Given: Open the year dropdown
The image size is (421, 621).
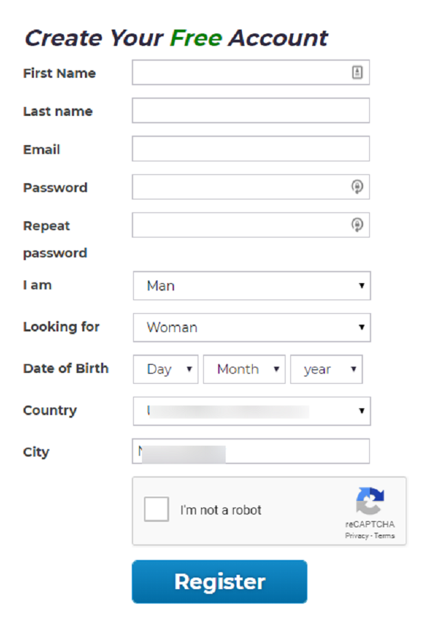Looking at the screenshot, I should pyautogui.click(x=326, y=369).
